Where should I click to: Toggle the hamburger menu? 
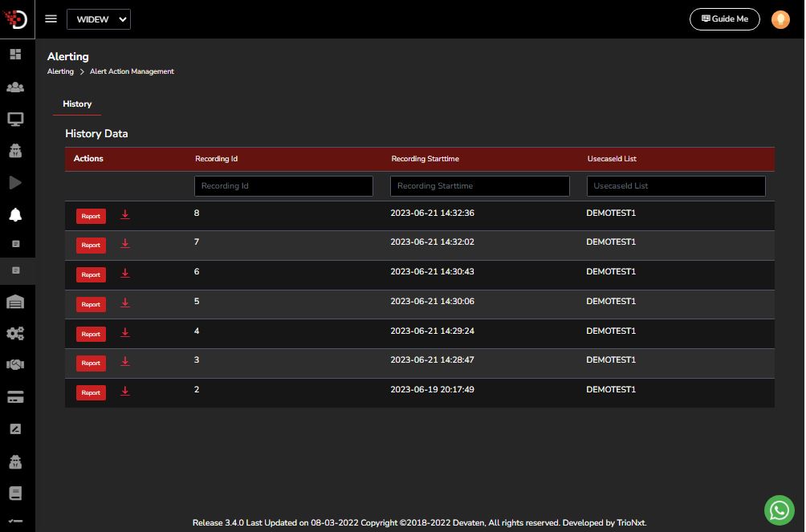coord(51,19)
